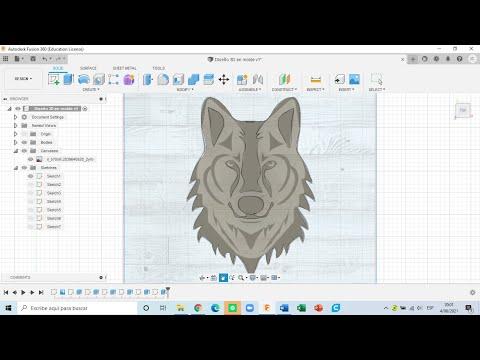Viewport: 480px width, 360px height.
Task: Expand the Origin node
Action: click(x=15, y=134)
